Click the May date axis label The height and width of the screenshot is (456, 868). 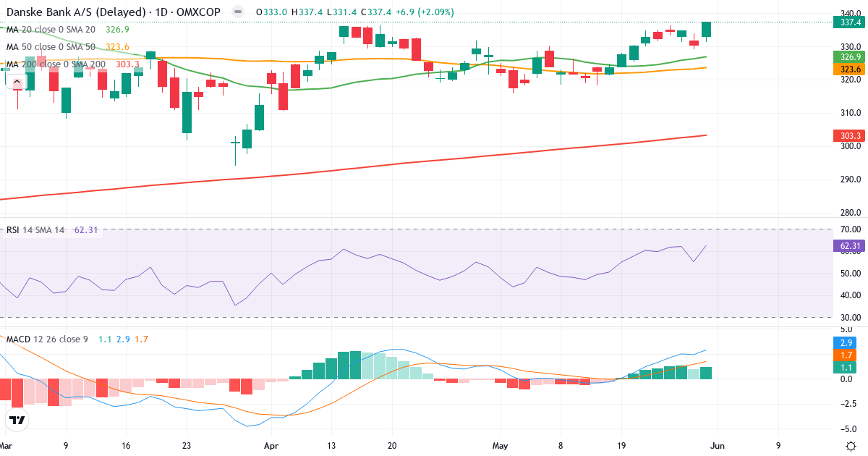pos(501,446)
